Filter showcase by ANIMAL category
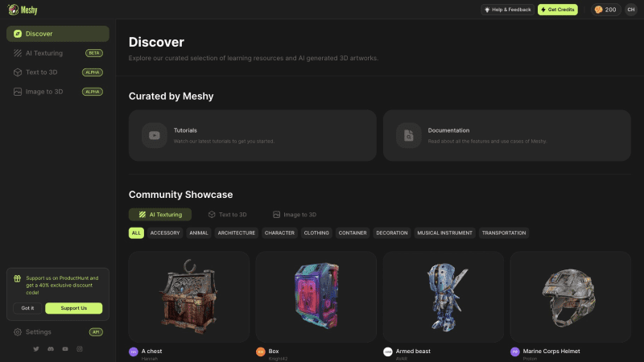Viewport: 644px width, 362px height. [199, 233]
